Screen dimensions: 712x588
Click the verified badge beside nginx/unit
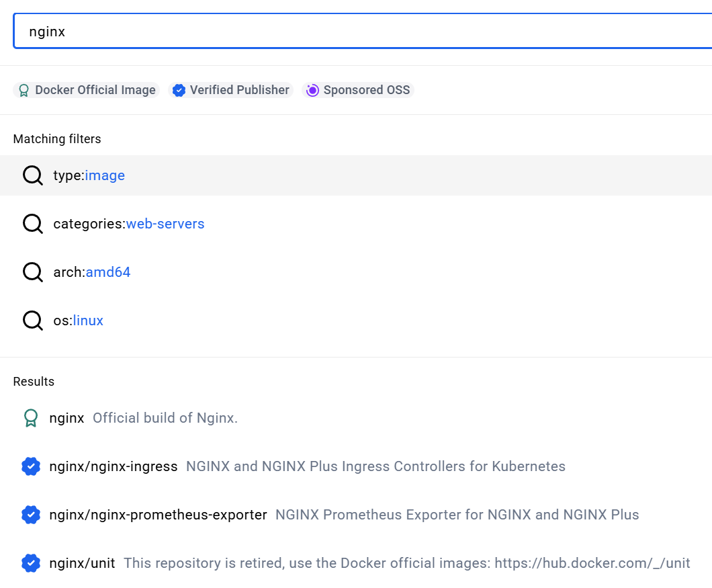click(31, 563)
